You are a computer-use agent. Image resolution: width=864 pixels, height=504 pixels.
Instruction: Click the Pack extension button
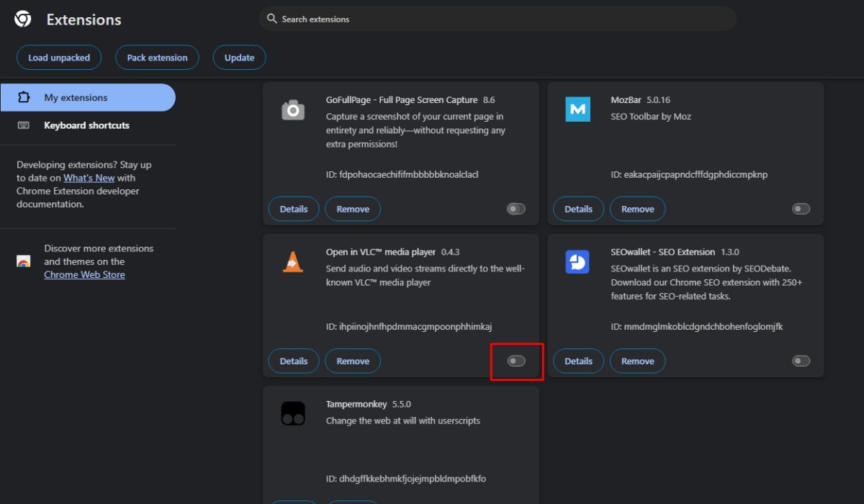tap(157, 58)
